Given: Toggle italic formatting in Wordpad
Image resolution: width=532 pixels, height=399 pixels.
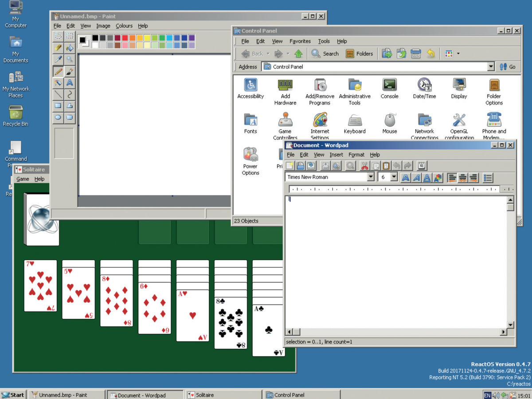Looking at the screenshot, I should point(417,177).
